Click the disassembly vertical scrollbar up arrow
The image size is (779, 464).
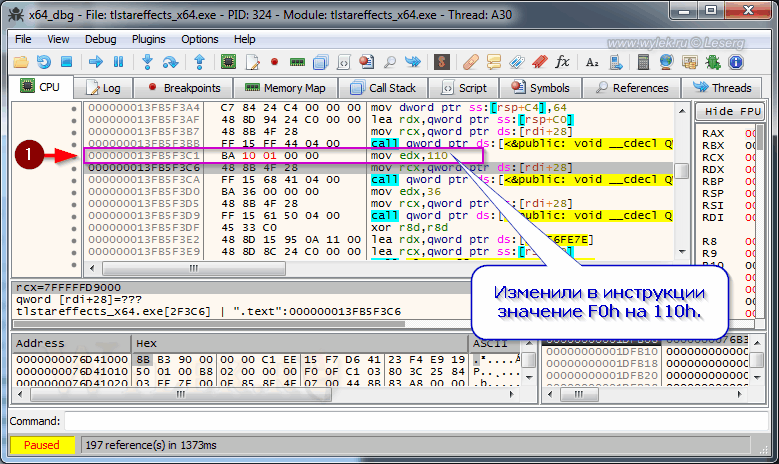coord(682,111)
